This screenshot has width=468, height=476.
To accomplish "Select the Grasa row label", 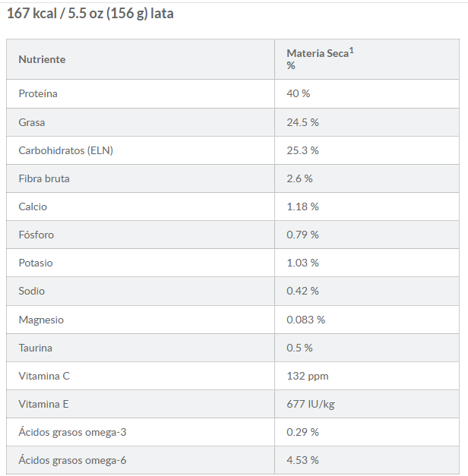I will click(32, 122).
